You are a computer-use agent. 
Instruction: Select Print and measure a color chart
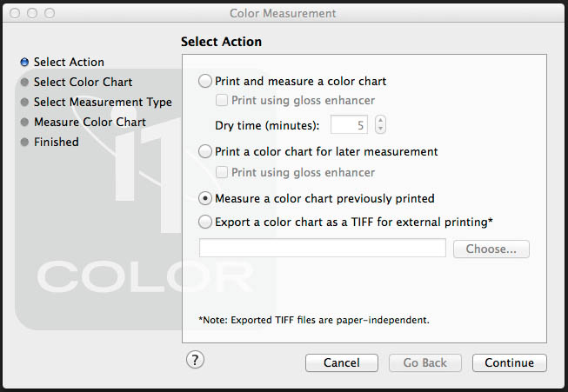pyautogui.click(x=205, y=81)
